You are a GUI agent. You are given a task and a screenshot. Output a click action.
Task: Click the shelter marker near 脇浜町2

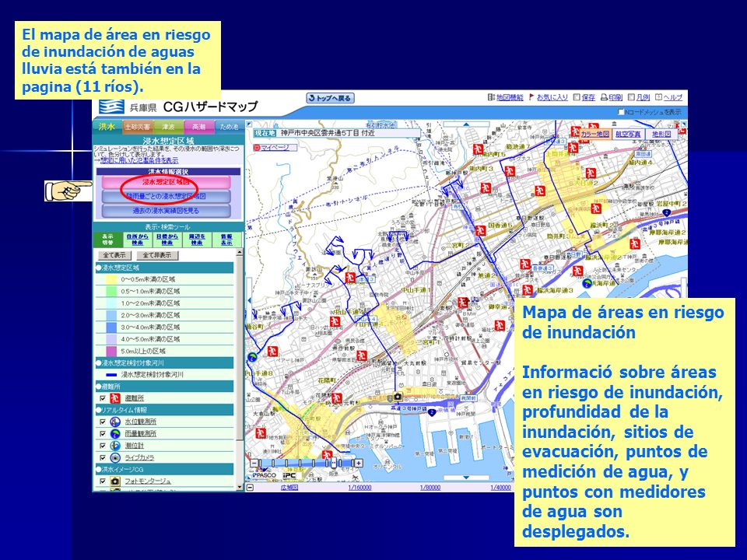594,208
